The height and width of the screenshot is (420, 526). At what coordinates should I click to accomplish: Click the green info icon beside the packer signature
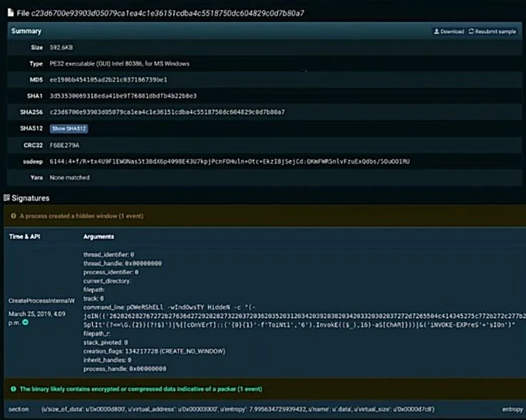tap(14, 389)
